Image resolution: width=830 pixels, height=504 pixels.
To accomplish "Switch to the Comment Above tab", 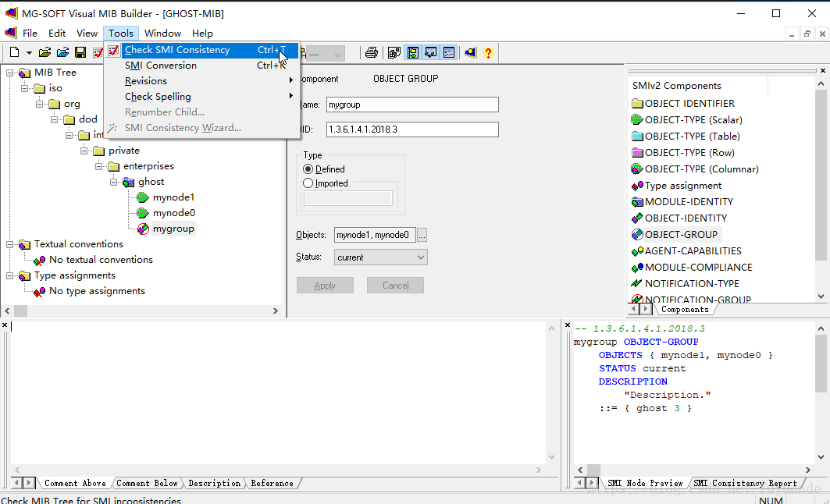I will point(75,483).
